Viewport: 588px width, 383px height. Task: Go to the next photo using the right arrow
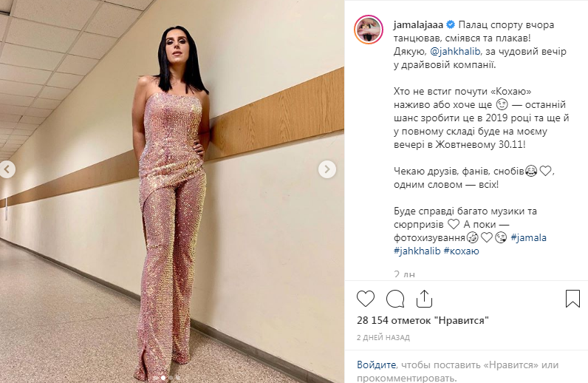[327, 169]
